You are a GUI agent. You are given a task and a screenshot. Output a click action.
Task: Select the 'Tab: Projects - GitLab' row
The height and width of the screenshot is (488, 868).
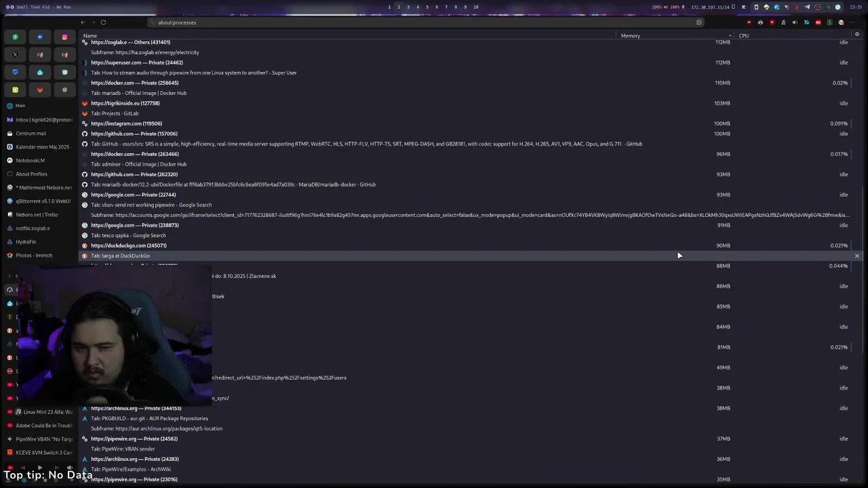(x=470, y=113)
